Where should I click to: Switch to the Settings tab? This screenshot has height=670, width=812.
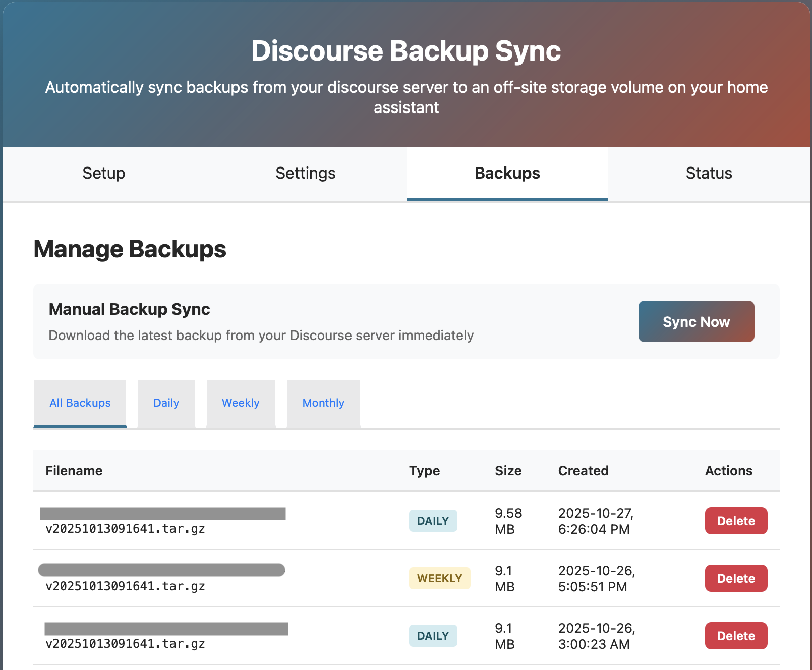click(x=305, y=174)
